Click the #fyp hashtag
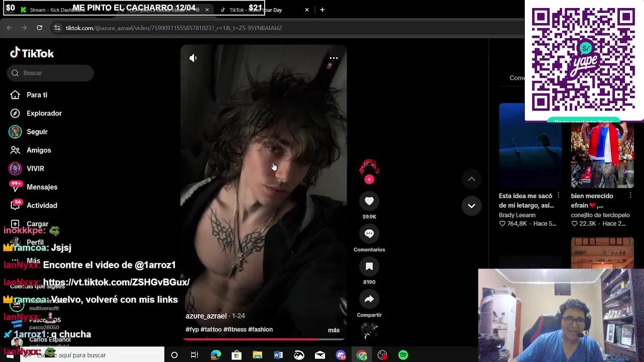Image resolution: width=644 pixels, height=362 pixels. [192, 330]
